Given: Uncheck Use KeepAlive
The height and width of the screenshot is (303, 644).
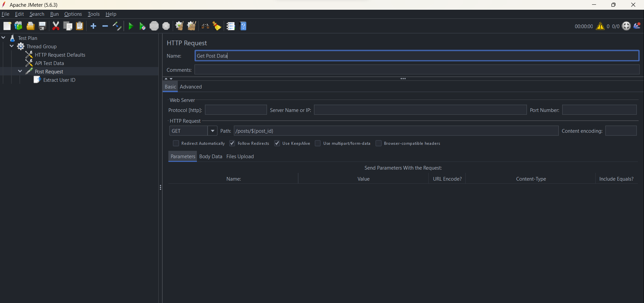Looking at the screenshot, I should pos(277,143).
